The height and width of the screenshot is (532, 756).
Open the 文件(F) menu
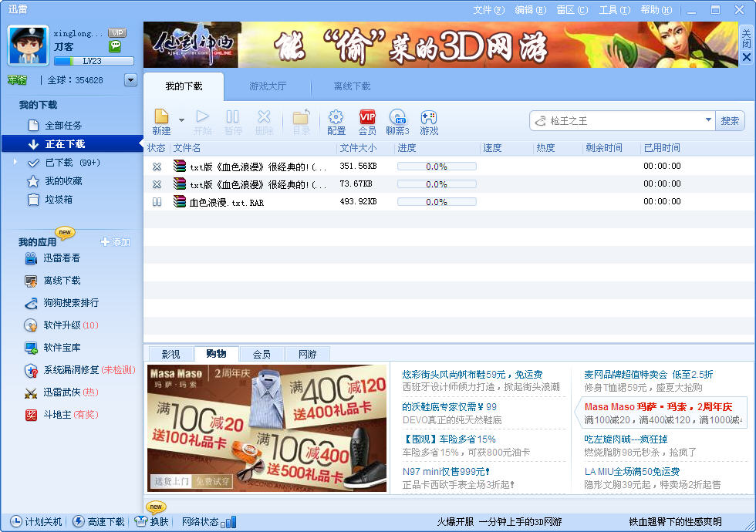click(x=489, y=10)
